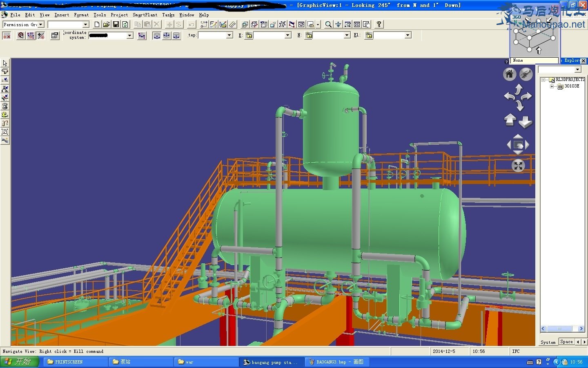Click the Fit view icon
The height and width of the screenshot is (368, 588).
coord(357,25)
